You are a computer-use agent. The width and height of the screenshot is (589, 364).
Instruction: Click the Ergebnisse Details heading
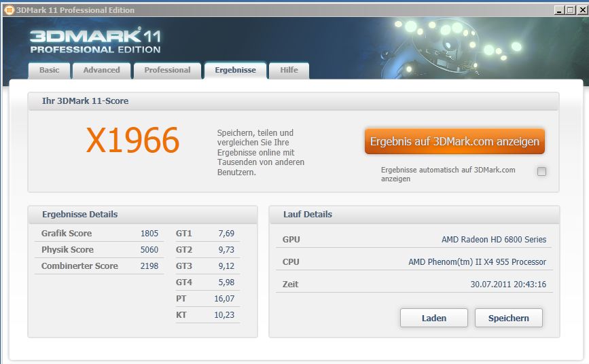coord(79,214)
